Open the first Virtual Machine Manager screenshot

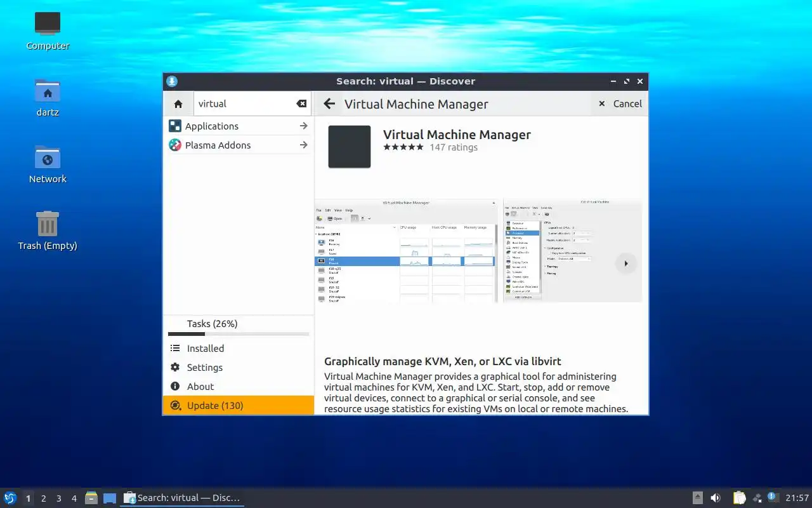(406, 251)
